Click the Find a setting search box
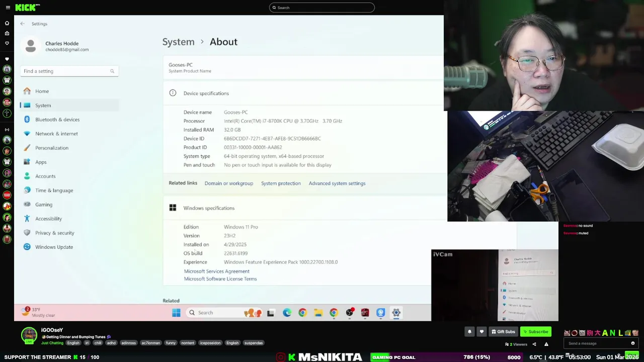This screenshot has width=644, height=362. pyautogui.click(x=69, y=71)
